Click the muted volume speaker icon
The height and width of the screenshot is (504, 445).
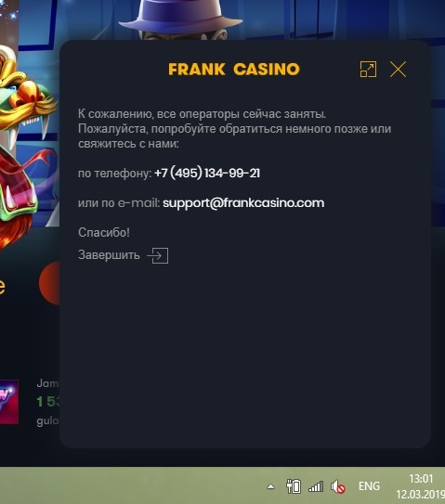click(x=338, y=487)
